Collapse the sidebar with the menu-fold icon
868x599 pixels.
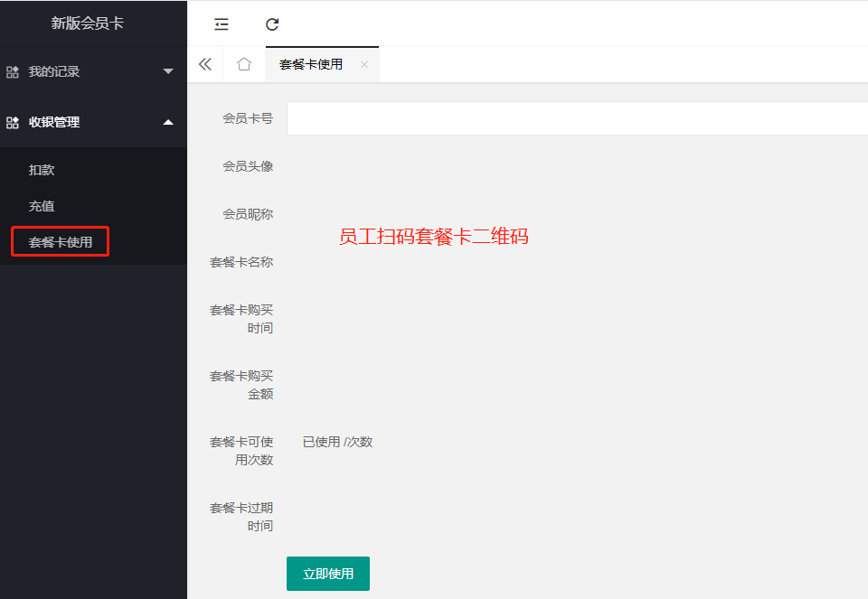[222, 24]
